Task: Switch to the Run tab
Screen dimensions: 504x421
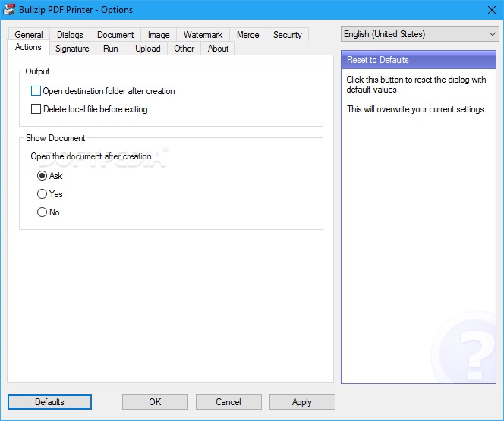Action: click(x=111, y=49)
